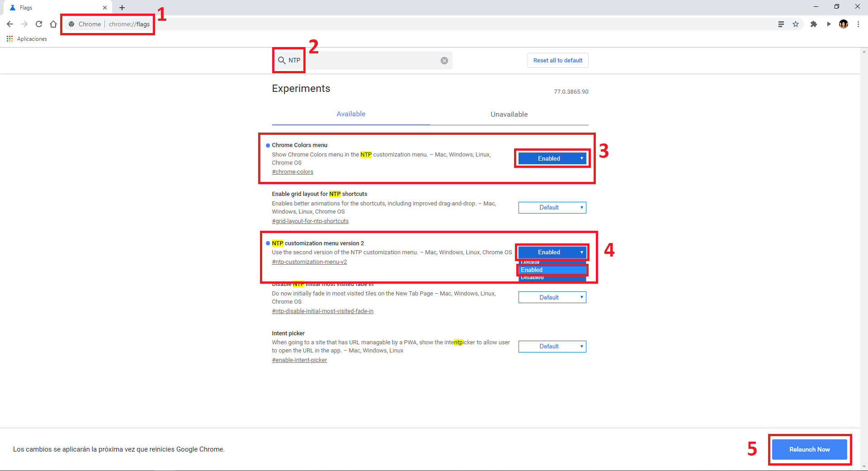This screenshot has width=868, height=471.
Task: Click NTP customization menu version 2 title
Action: click(318, 243)
